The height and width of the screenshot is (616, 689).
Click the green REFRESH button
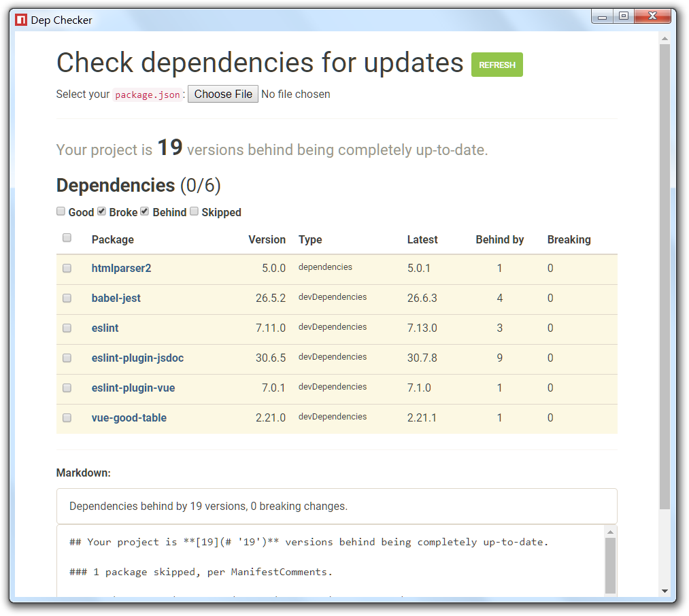497,65
